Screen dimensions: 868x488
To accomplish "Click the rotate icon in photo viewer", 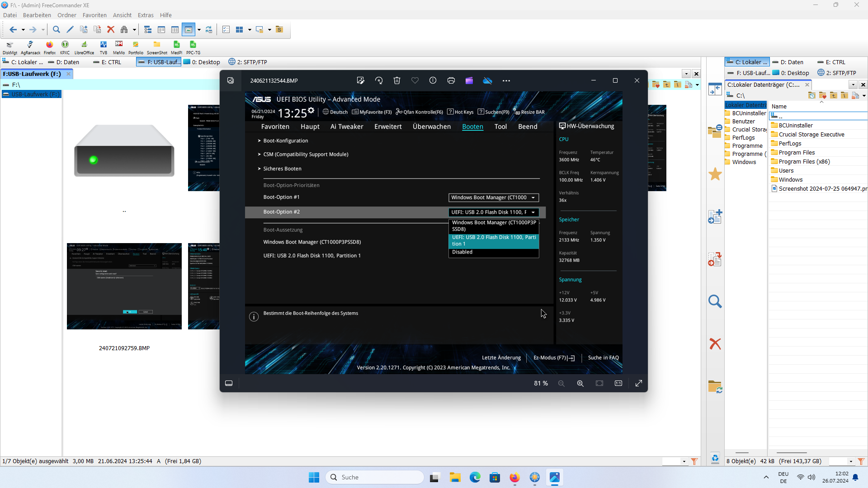I will pos(379,80).
